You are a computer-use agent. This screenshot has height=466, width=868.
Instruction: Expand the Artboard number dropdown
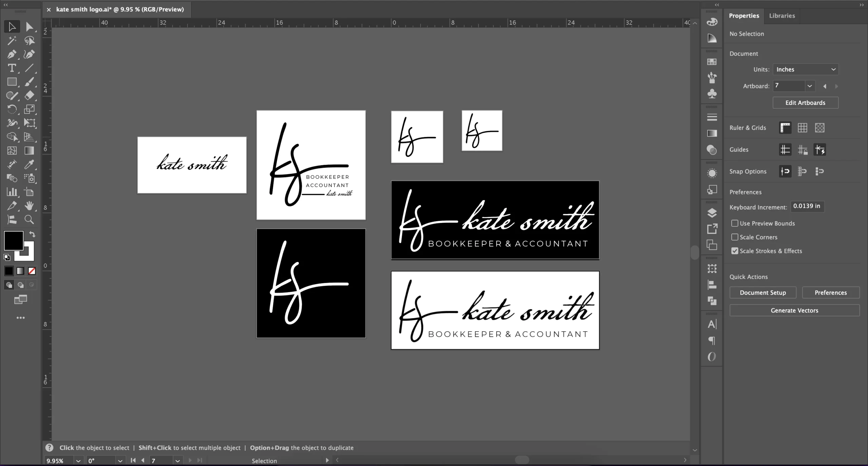(x=810, y=86)
